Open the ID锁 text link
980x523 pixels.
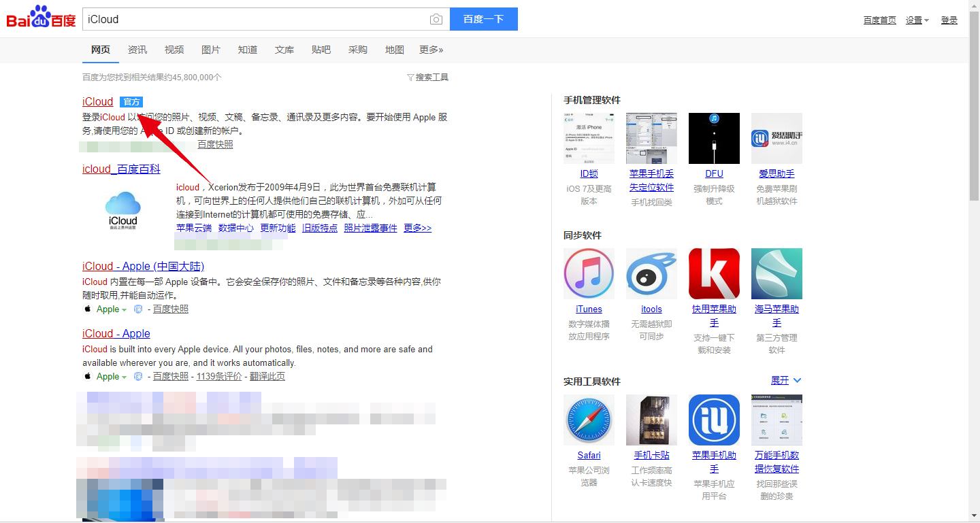click(589, 174)
